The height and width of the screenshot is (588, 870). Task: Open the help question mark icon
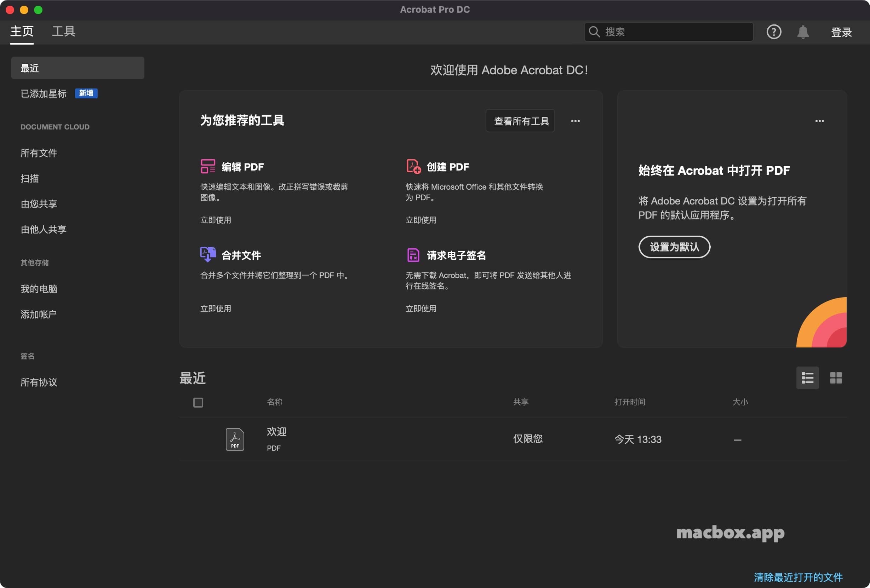click(x=774, y=32)
